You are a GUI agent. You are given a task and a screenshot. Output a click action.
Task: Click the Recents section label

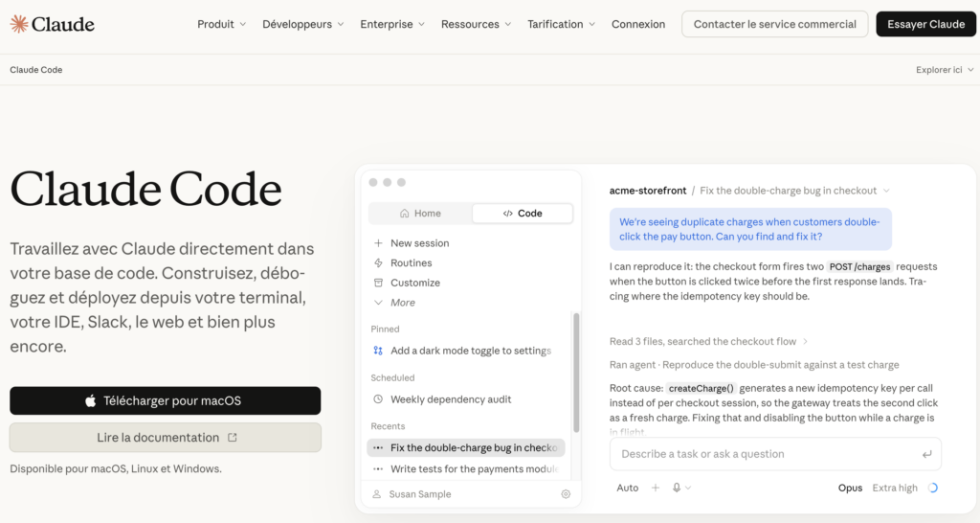tap(388, 426)
